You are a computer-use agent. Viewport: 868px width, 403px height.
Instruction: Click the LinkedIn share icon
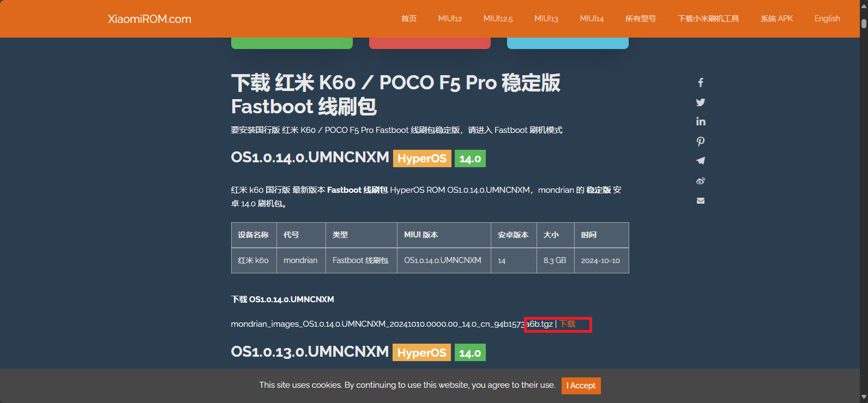701,121
